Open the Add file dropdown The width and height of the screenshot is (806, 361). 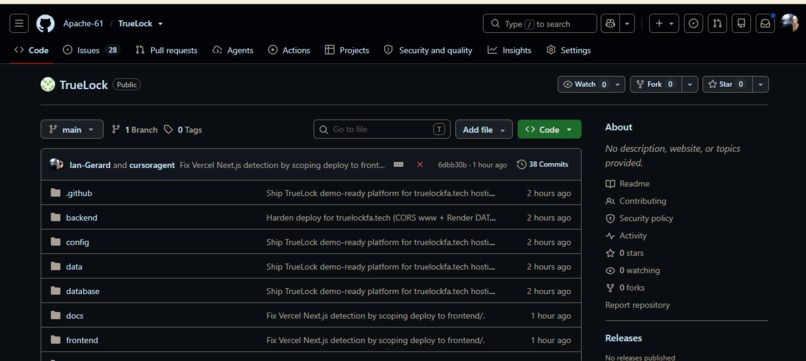(x=484, y=130)
